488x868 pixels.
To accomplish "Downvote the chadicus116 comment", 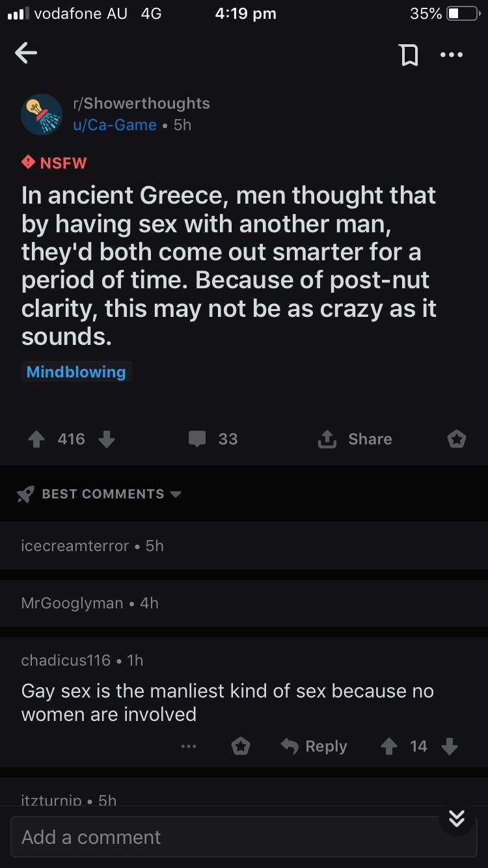I will pyautogui.click(x=450, y=746).
